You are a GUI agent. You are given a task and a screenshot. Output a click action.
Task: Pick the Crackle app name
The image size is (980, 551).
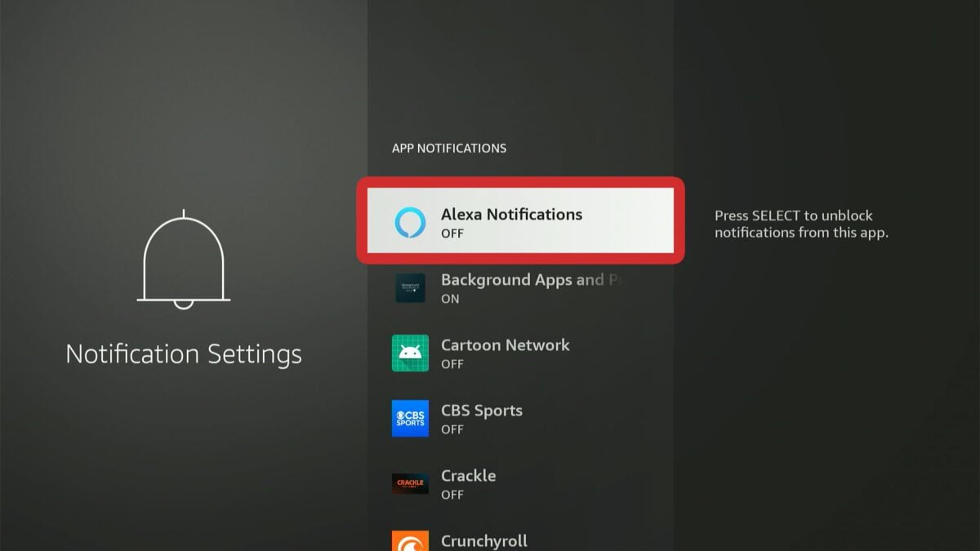468,476
